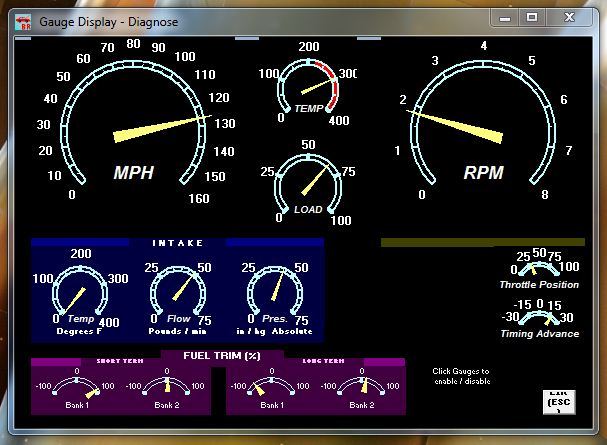Open the window system menu icon
607x445 pixels.
[22, 18]
